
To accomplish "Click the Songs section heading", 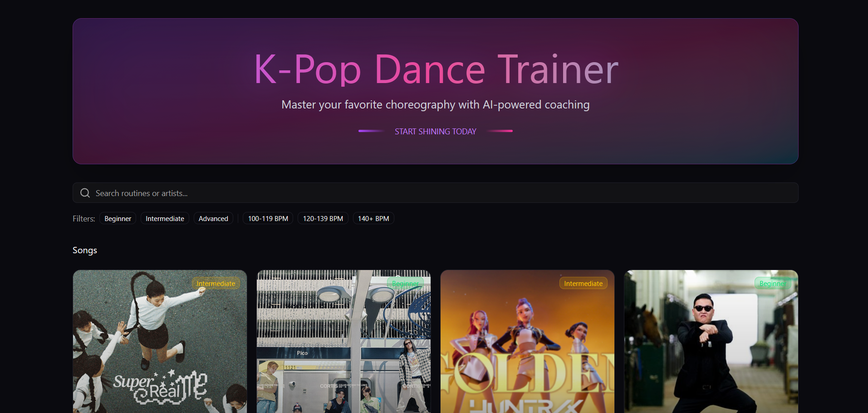I will (85, 250).
